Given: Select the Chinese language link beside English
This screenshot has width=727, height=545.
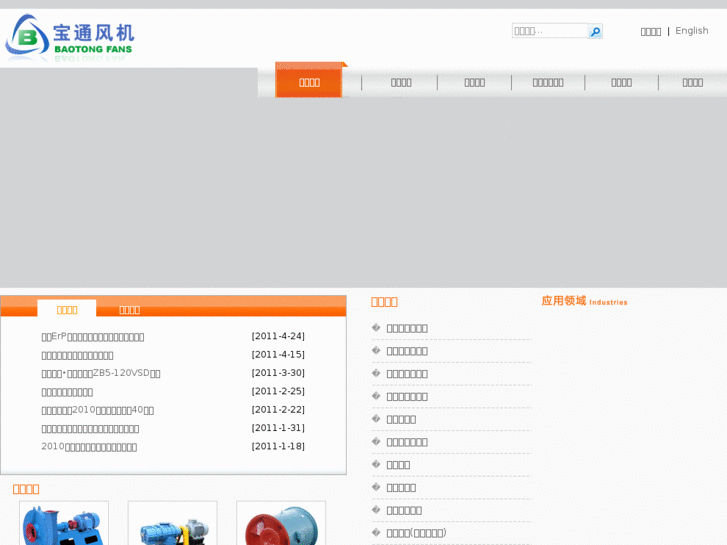Looking at the screenshot, I should (650, 32).
